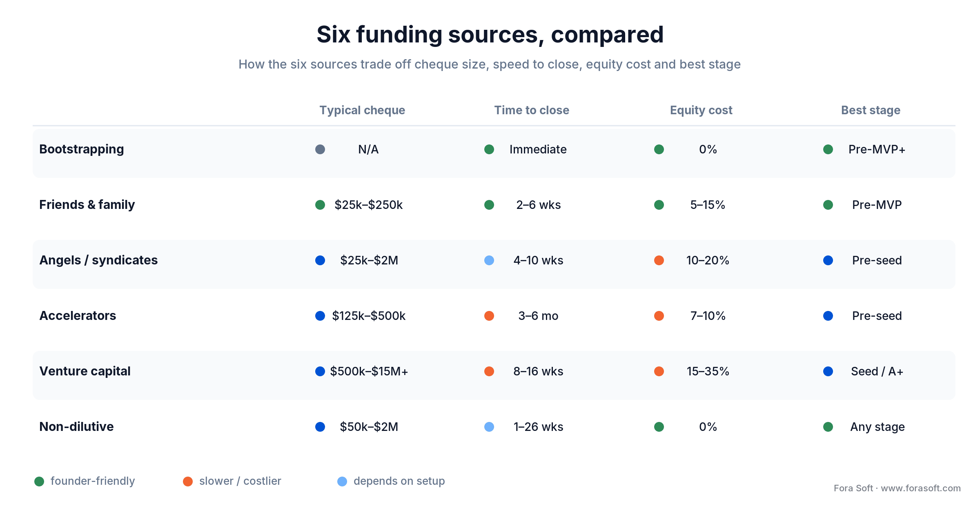Viewport: 980px width, 506px height.
Task: Click the blue dot next to Seed / A+
Action: 828,371
